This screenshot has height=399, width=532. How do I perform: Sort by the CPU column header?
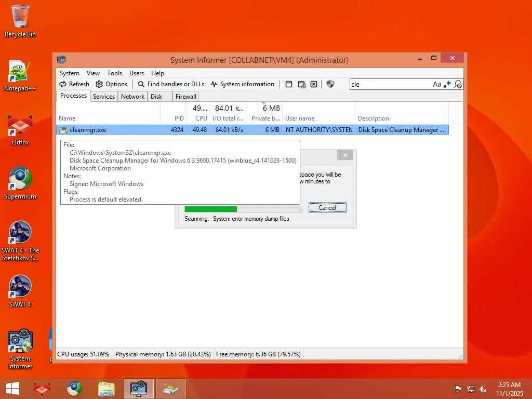click(198, 113)
